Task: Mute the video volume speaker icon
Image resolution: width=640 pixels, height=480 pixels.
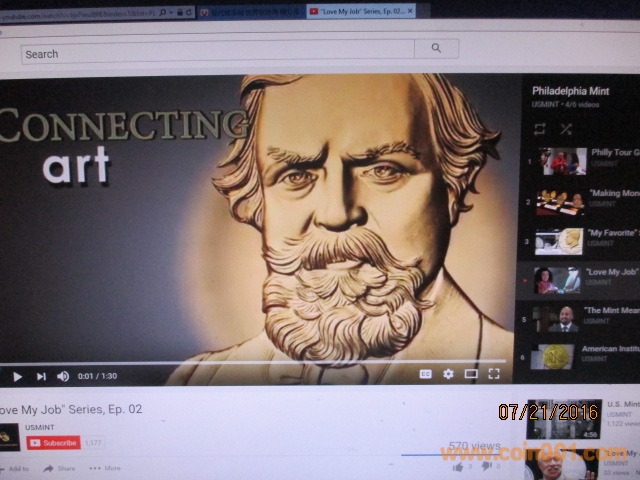Action: point(63,376)
